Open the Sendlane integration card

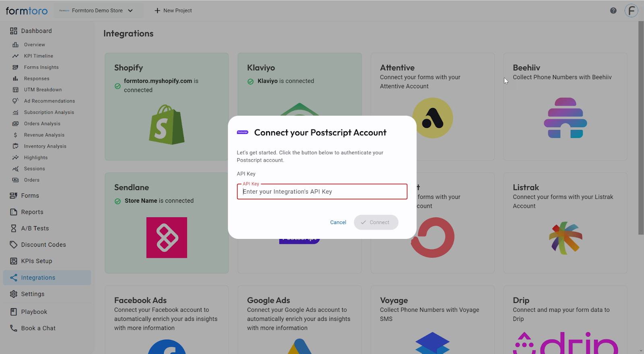pyautogui.click(x=167, y=223)
